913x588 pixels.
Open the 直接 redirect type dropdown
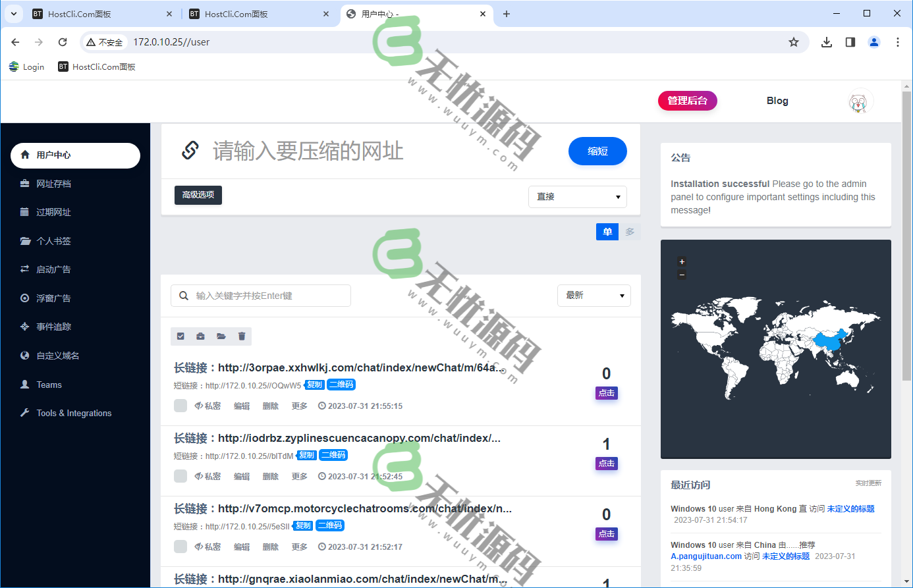tap(577, 196)
